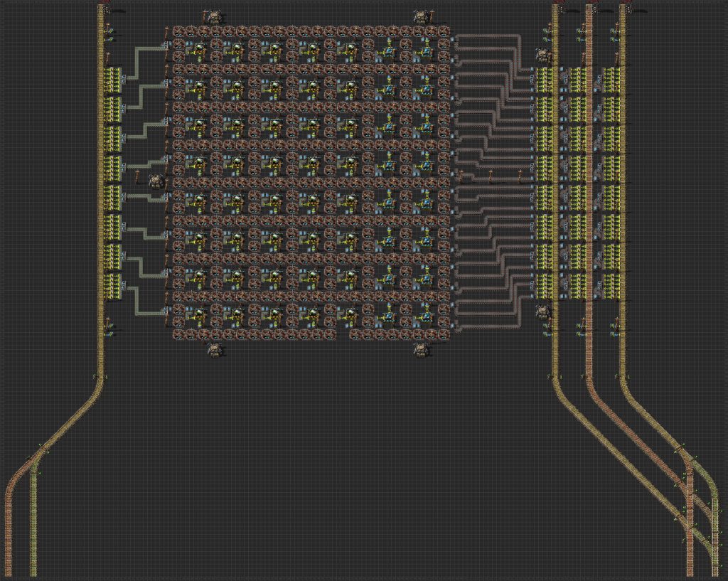The width and height of the screenshot is (728, 581).
Task: Click the yellow assembler in bottom row, first column
Action: point(199,315)
